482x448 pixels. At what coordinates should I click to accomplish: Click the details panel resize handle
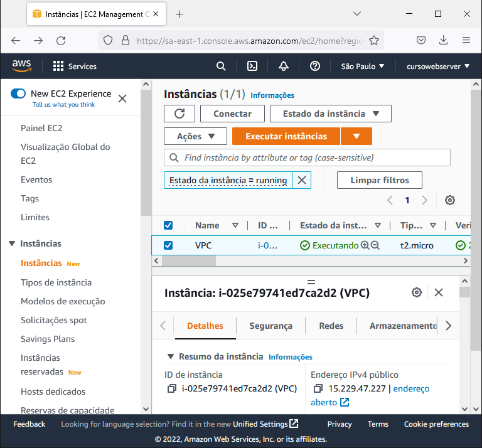pyautogui.click(x=311, y=282)
